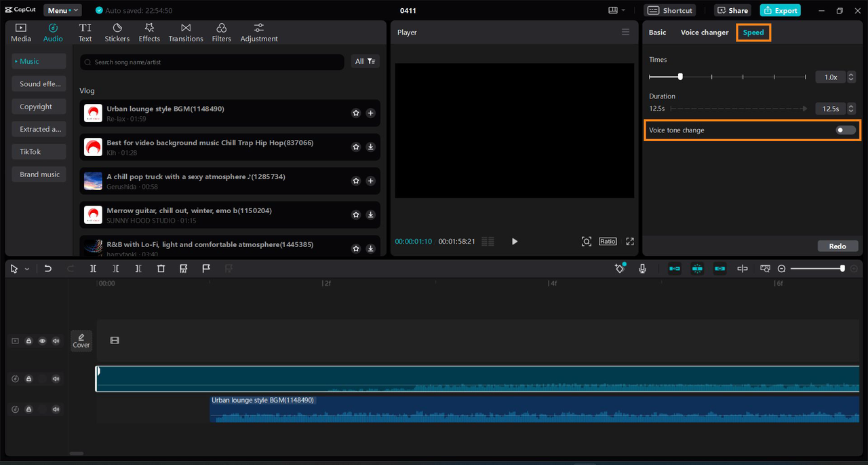Viewport: 868px width, 465px height.
Task: Split the clip at playhead
Action: point(93,269)
